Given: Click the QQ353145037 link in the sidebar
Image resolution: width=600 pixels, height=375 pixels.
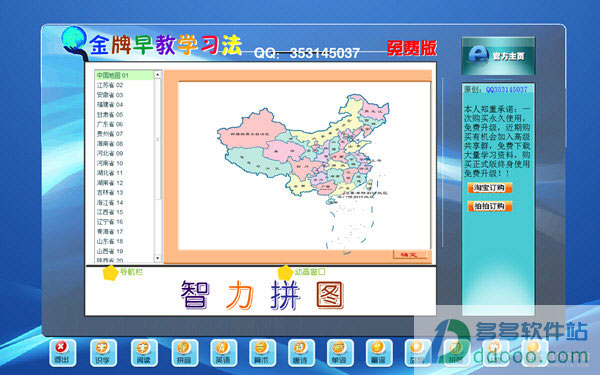Looking at the screenshot, I should point(506,90).
